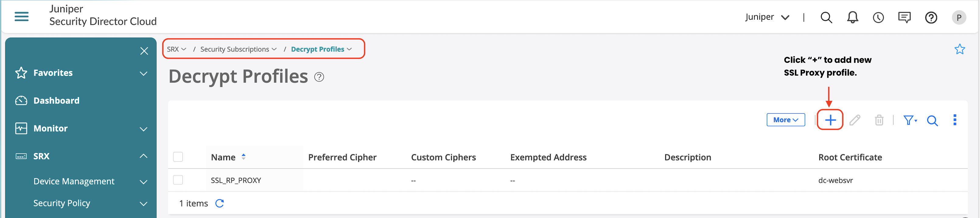Open the help question mark in header
The image size is (980, 218).
(x=931, y=18)
